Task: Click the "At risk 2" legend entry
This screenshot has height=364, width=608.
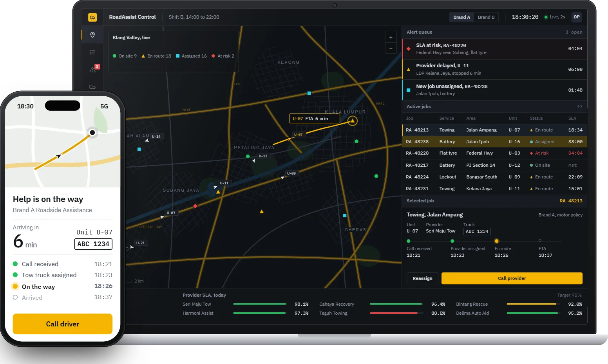Action: click(223, 56)
